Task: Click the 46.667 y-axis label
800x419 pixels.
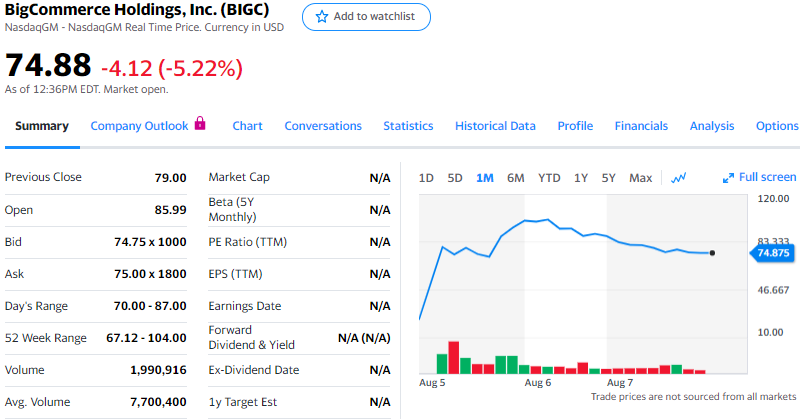Action: coord(773,290)
